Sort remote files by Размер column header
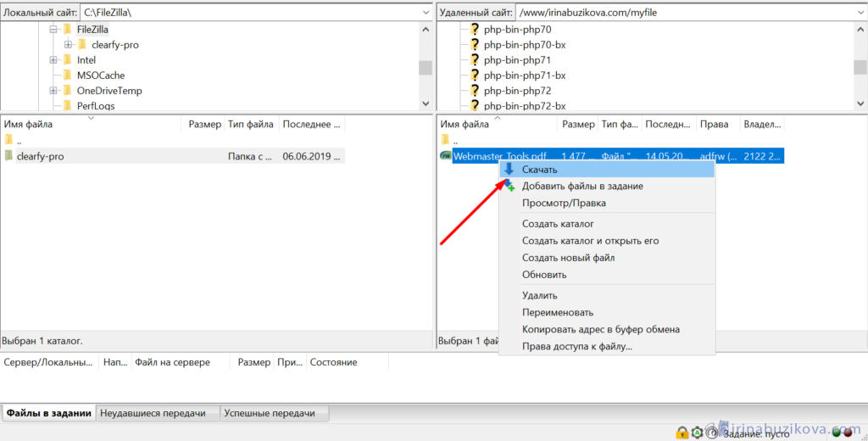The image size is (868, 441). pyautogui.click(x=578, y=125)
